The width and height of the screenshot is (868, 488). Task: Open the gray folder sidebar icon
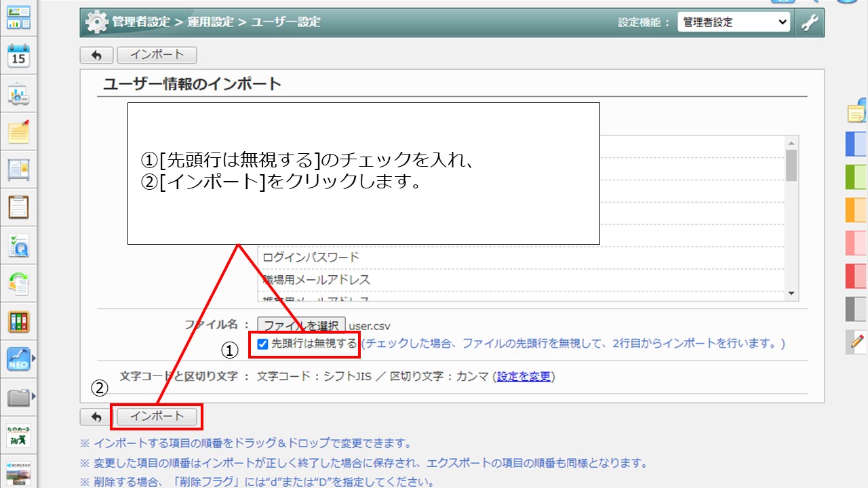point(19,397)
